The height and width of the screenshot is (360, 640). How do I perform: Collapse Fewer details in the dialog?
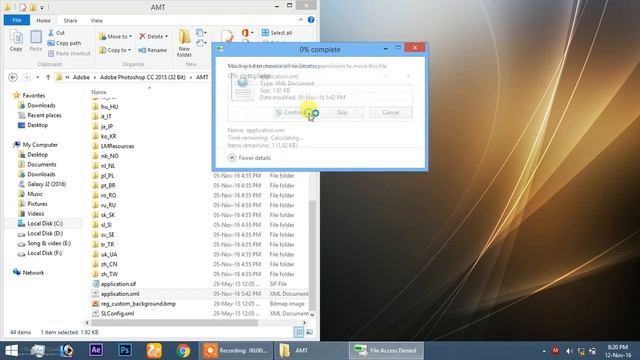click(x=249, y=158)
